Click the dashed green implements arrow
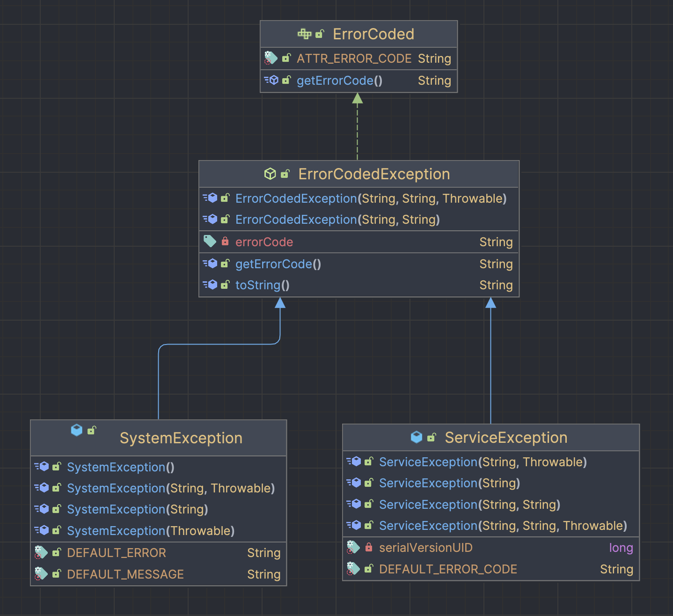This screenshot has width=673, height=616. [x=358, y=126]
